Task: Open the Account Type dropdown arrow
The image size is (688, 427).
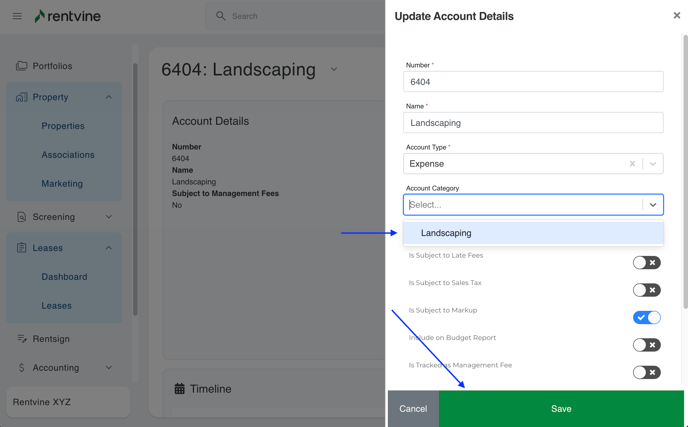Action: coord(653,164)
